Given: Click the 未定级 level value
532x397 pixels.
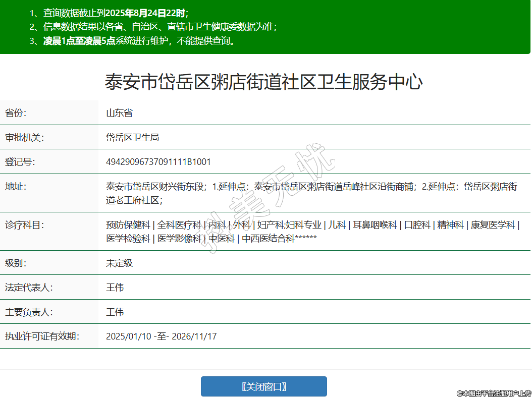Looking at the screenshot, I should pyautogui.click(x=119, y=263).
